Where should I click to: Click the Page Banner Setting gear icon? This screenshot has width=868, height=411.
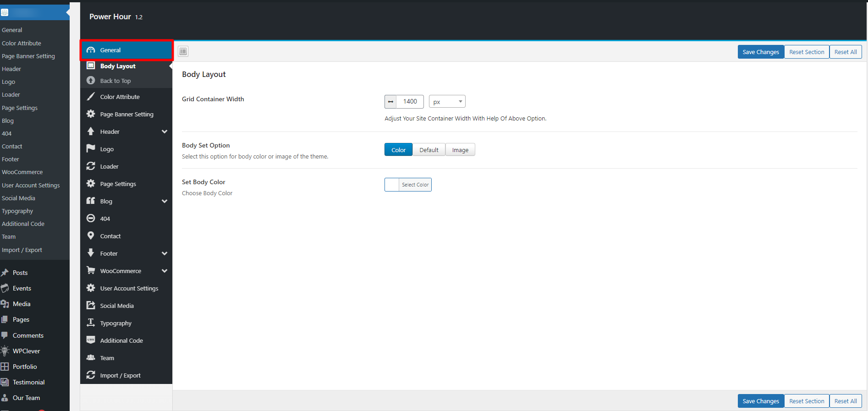coord(91,114)
